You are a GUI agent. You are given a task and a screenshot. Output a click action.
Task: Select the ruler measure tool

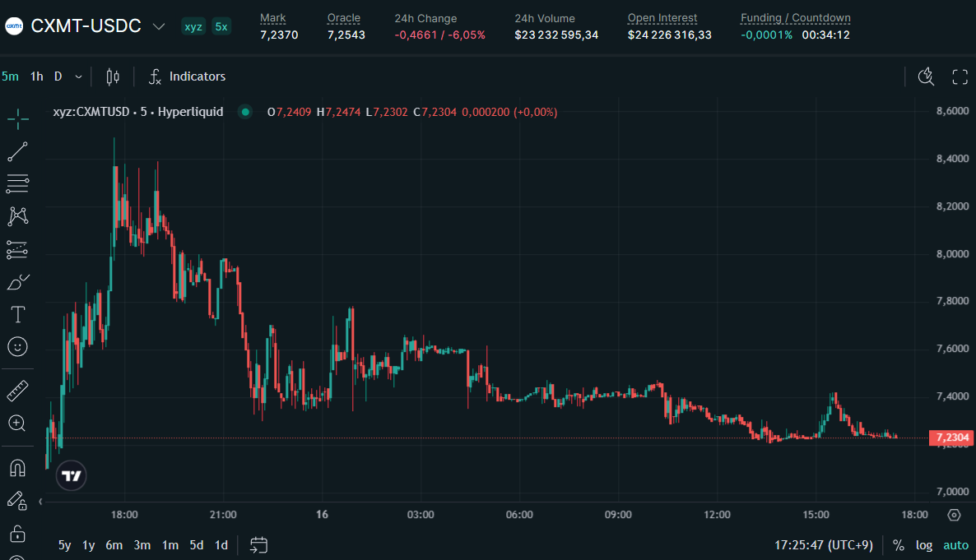(x=18, y=391)
